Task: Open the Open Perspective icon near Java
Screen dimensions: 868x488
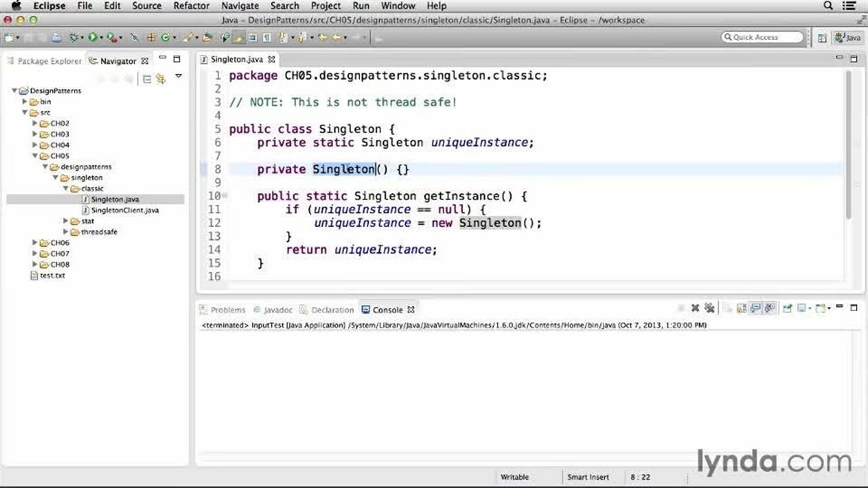Action: (x=822, y=38)
